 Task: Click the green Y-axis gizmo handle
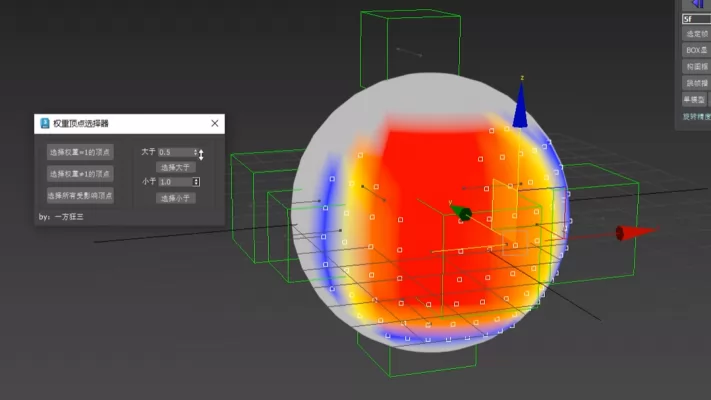tap(464, 213)
